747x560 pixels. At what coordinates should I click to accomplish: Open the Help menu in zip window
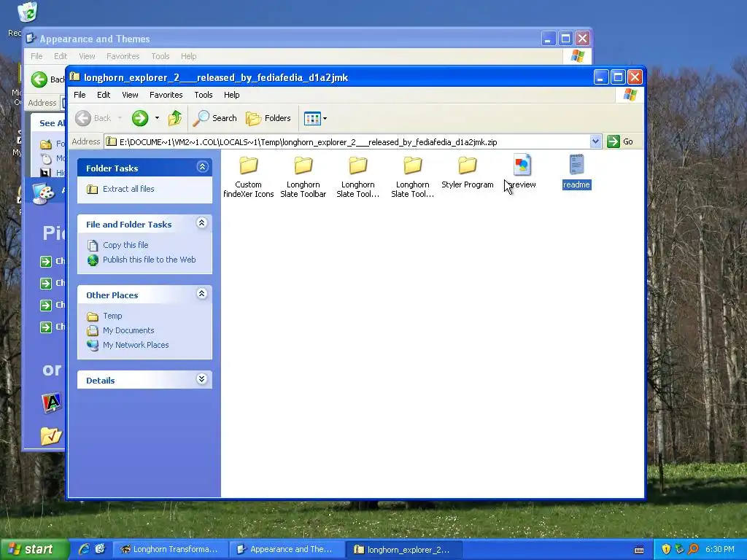(x=231, y=95)
